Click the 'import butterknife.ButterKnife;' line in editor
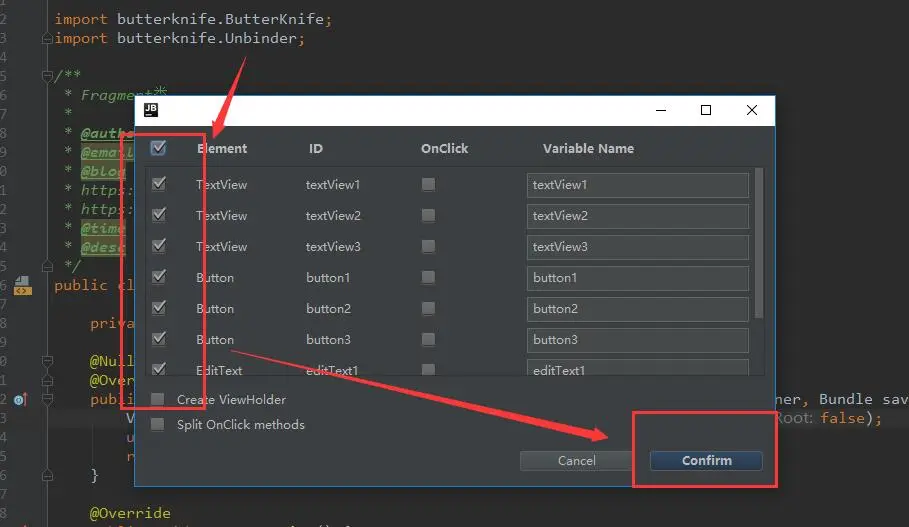 point(193,19)
